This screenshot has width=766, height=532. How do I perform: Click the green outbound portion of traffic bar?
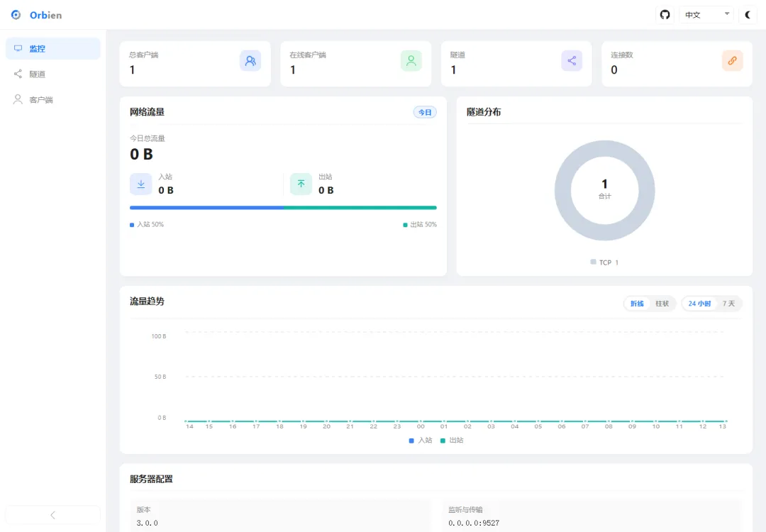click(360, 208)
